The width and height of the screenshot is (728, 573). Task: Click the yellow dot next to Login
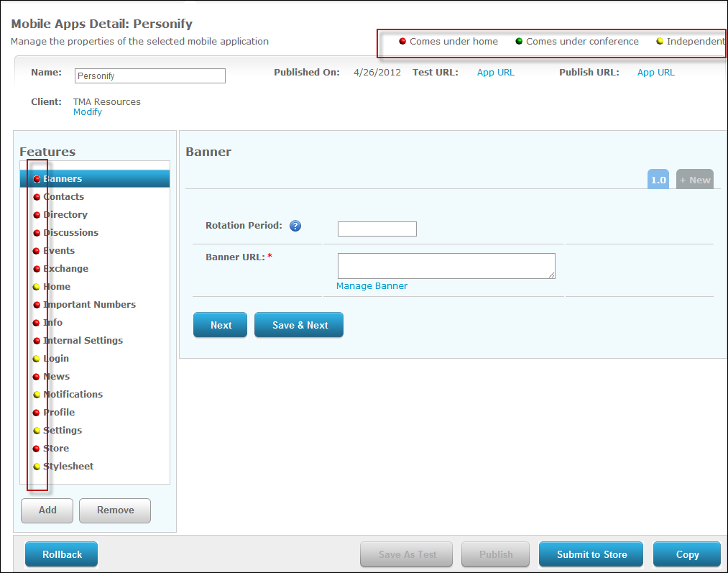click(x=37, y=359)
